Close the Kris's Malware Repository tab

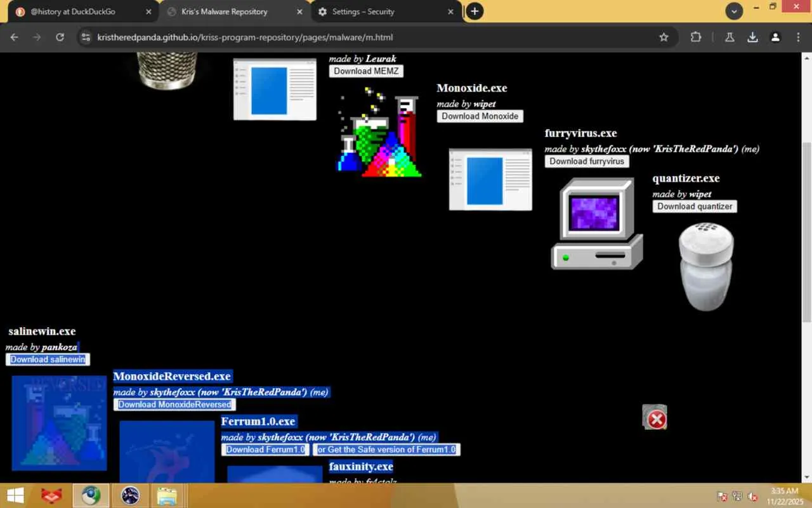(299, 11)
